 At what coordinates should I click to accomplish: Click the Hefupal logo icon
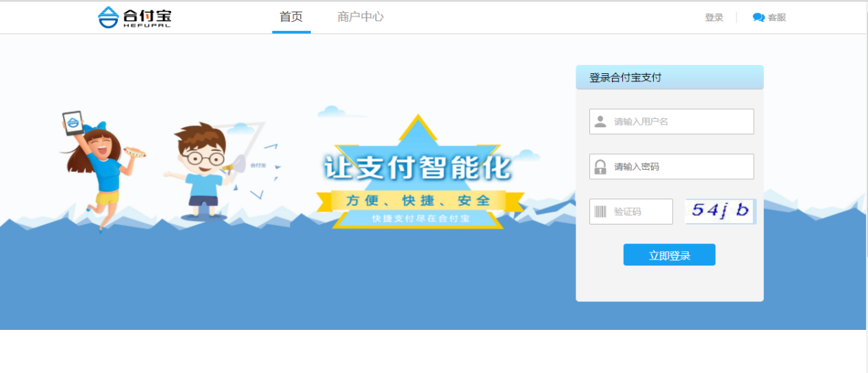[x=109, y=17]
